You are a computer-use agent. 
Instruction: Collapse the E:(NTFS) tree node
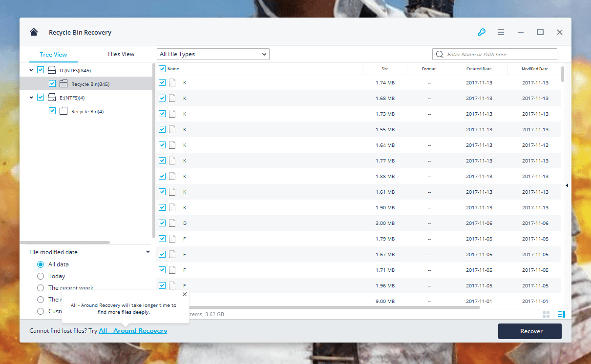pyautogui.click(x=32, y=98)
